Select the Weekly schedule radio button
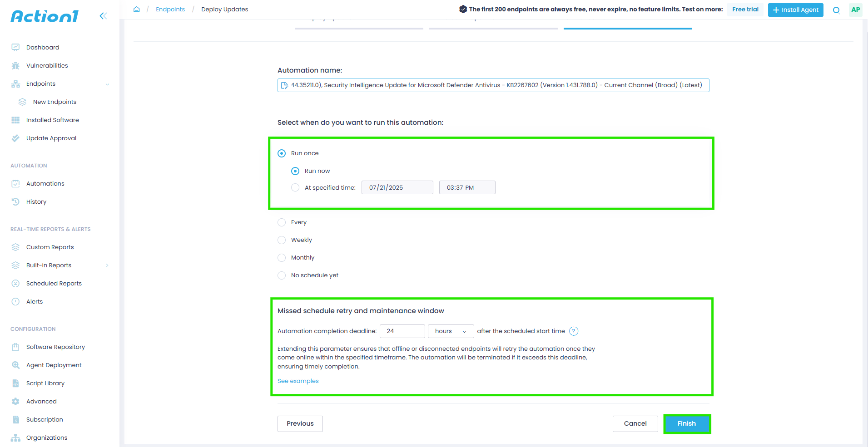The width and height of the screenshot is (868, 447). [282, 240]
